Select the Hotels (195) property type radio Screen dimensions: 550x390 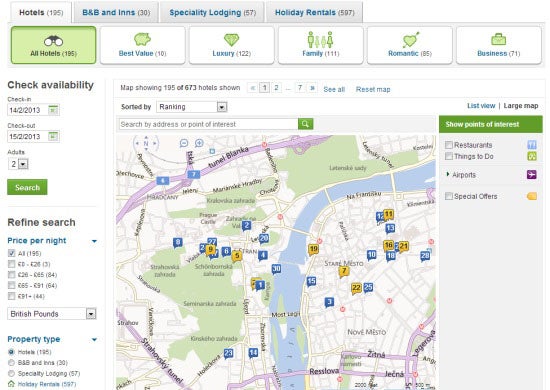pos(11,351)
